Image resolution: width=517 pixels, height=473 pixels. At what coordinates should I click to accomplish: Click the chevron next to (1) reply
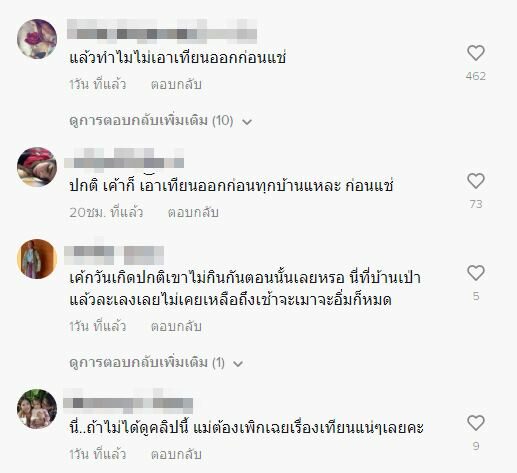click(238, 364)
